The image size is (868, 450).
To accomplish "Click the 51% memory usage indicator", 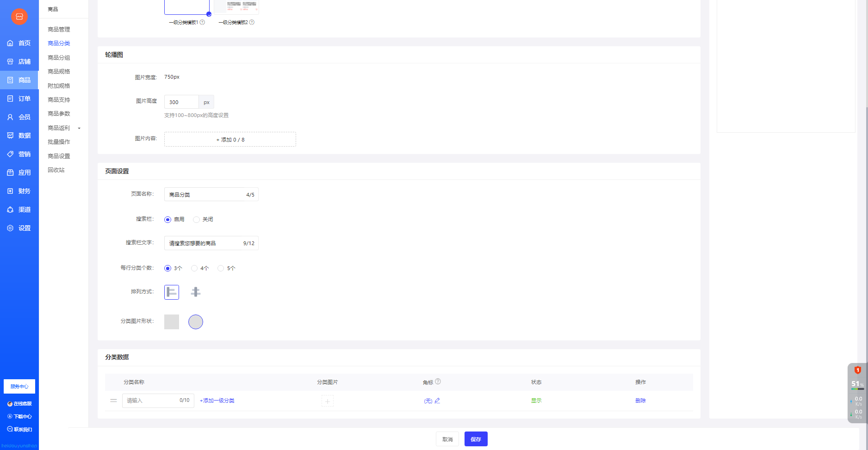I will (857, 384).
